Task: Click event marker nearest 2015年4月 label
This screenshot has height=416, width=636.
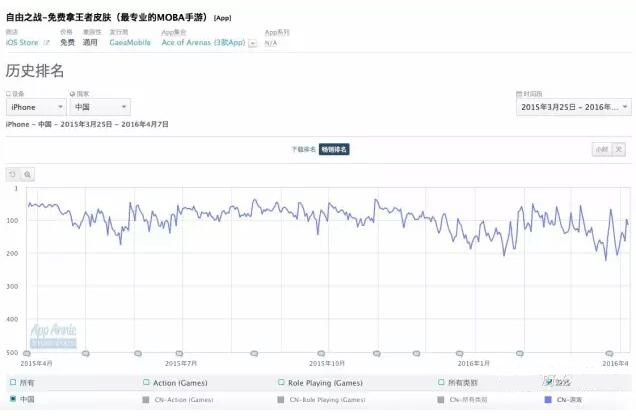Action: [27, 354]
